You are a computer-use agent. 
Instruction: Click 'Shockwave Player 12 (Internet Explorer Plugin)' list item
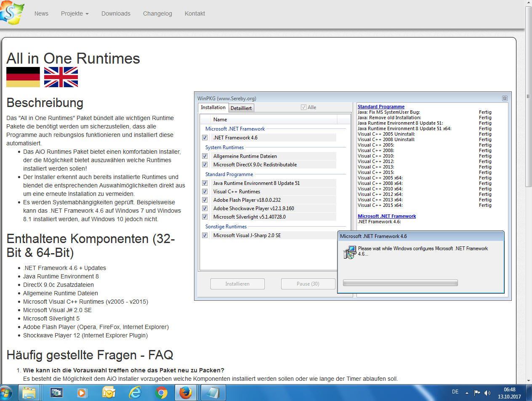(x=85, y=335)
